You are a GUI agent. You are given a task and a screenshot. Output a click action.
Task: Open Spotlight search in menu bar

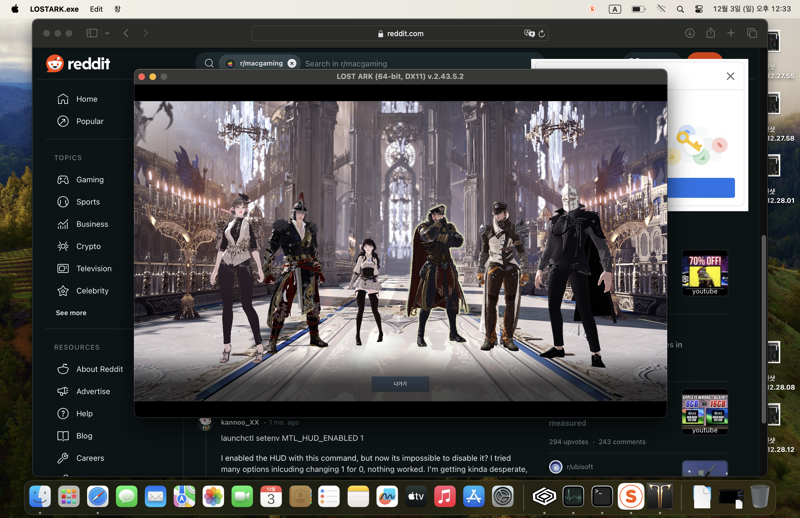tap(680, 9)
